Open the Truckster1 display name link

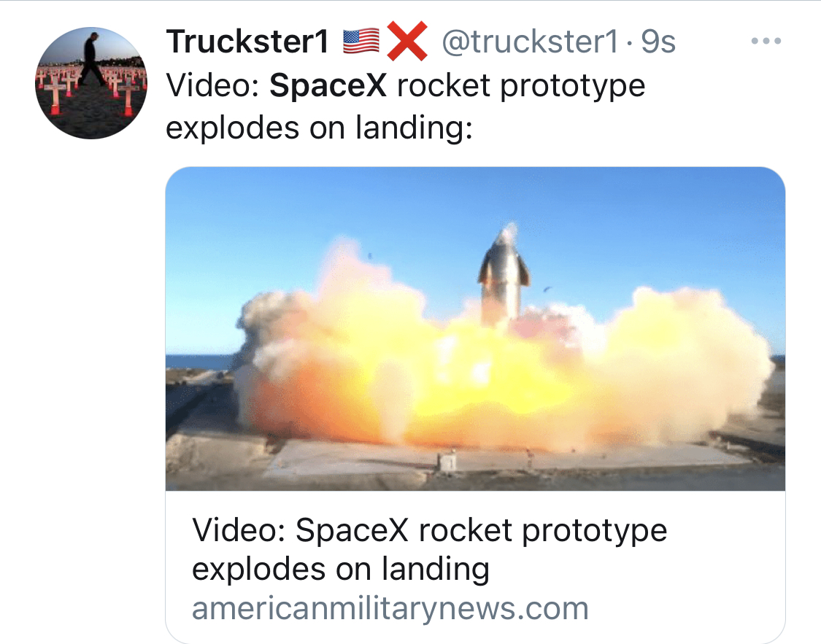point(247,42)
